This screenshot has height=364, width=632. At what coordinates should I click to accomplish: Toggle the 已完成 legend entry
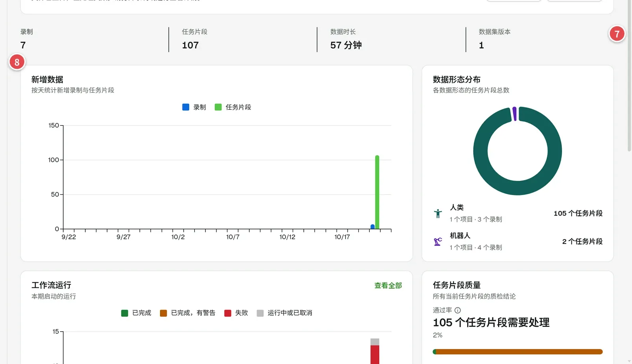[x=136, y=313]
